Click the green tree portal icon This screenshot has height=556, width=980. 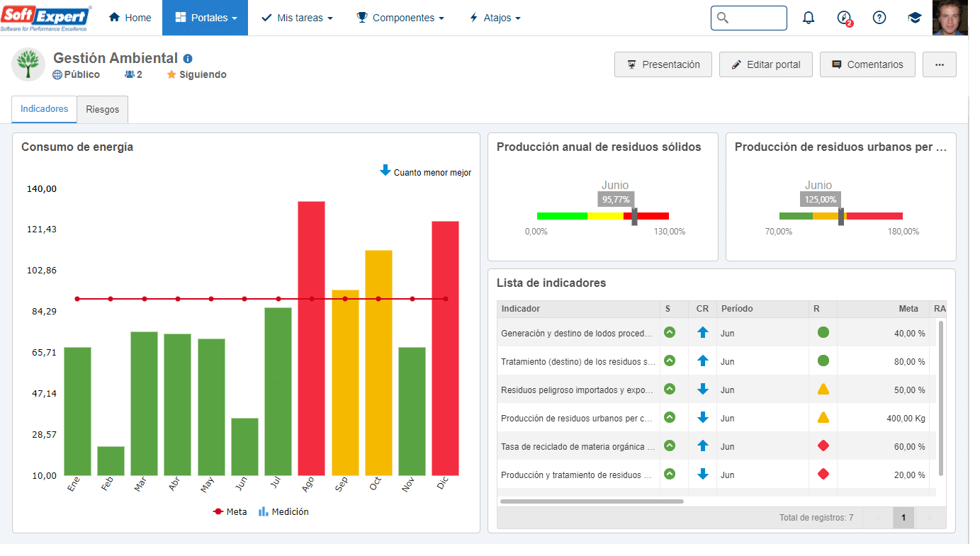(x=28, y=64)
